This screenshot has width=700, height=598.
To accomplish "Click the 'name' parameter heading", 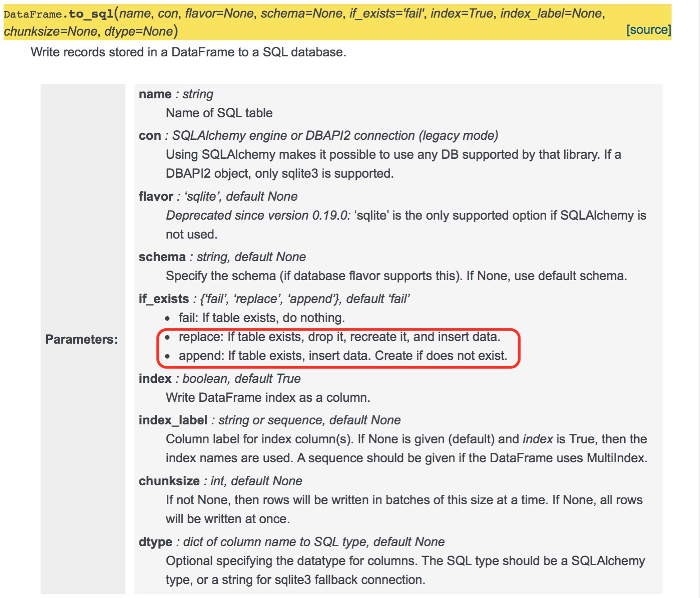I will (x=155, y=94).
